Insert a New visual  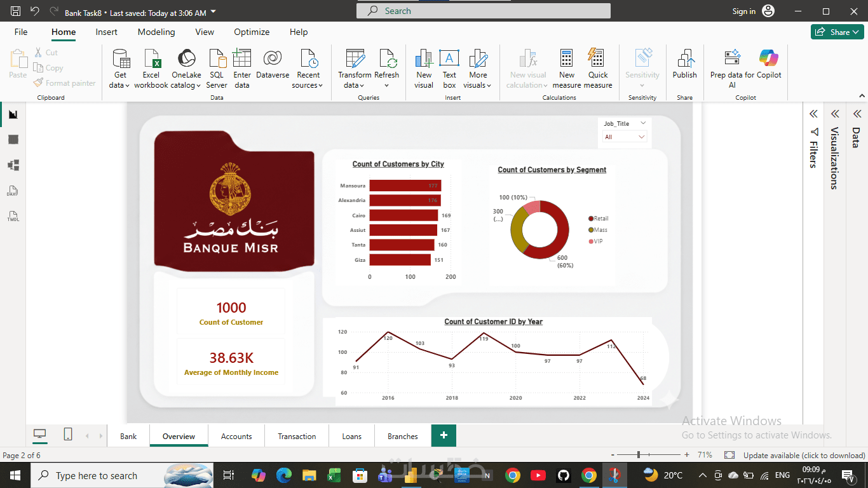pyautogui.click(x=424, y=69)
